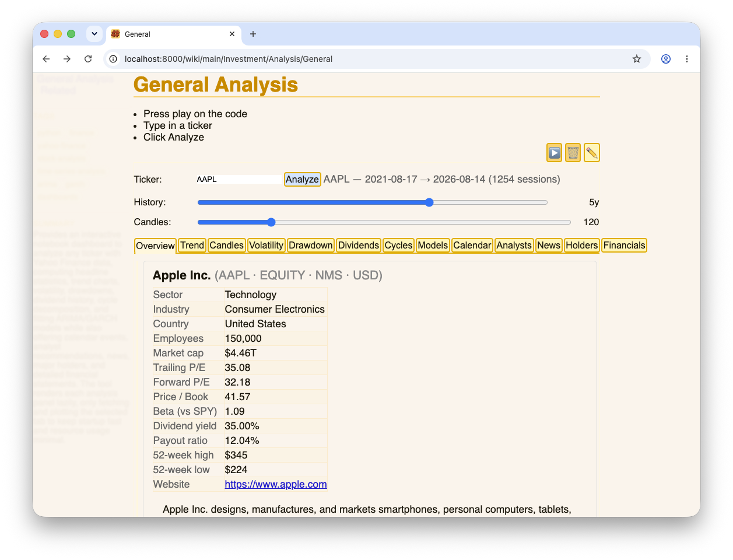Click the AAPL date range status text
The image size is (733, 560).
441,179
